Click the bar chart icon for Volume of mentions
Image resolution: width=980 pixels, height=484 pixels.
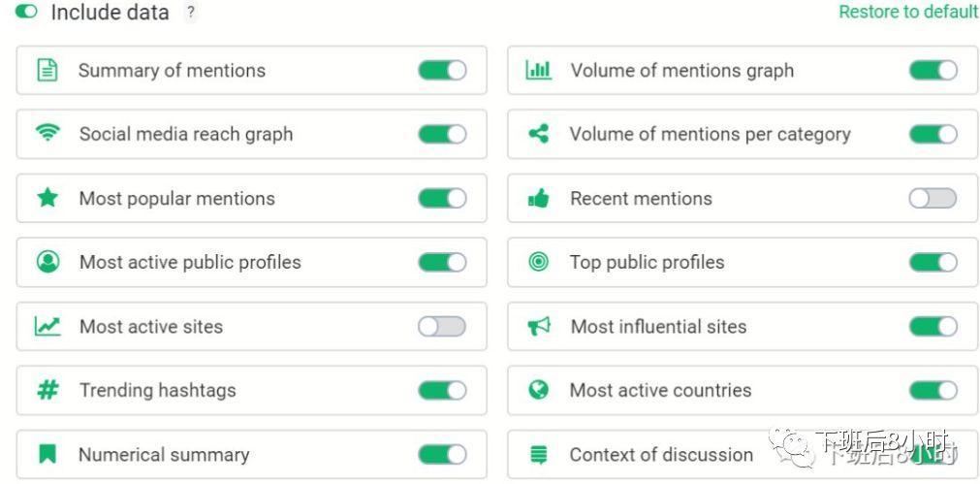pyautogui.click(x=539, y=70)
